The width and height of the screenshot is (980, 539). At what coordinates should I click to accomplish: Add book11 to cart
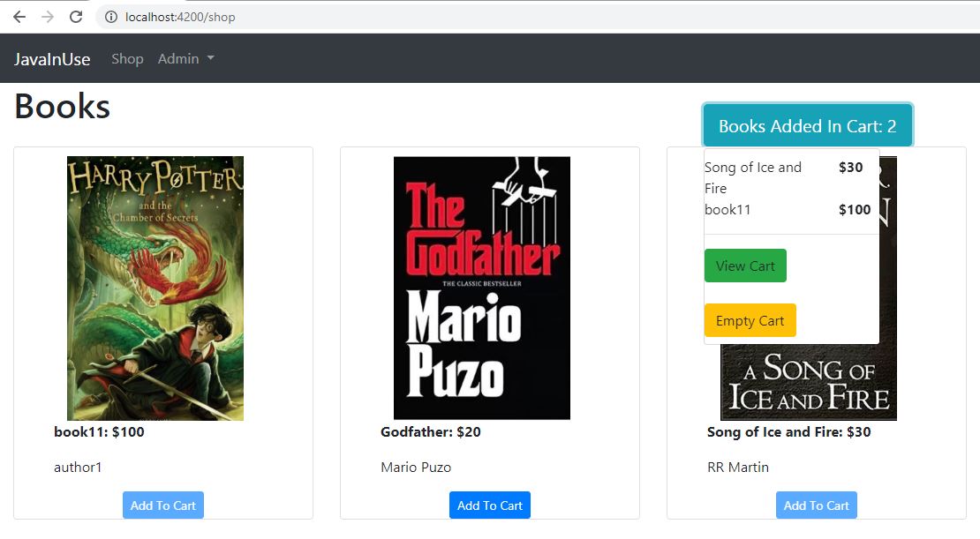(163, 505)
